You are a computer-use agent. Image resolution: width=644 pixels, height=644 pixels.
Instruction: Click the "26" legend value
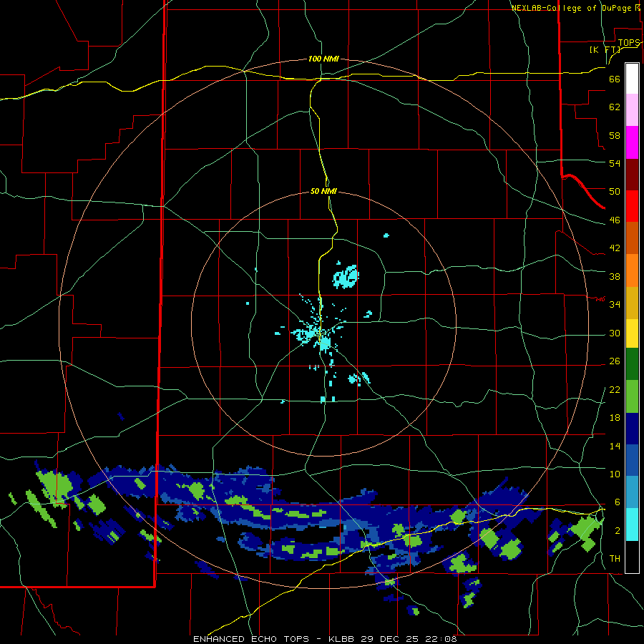pos(615,361)
